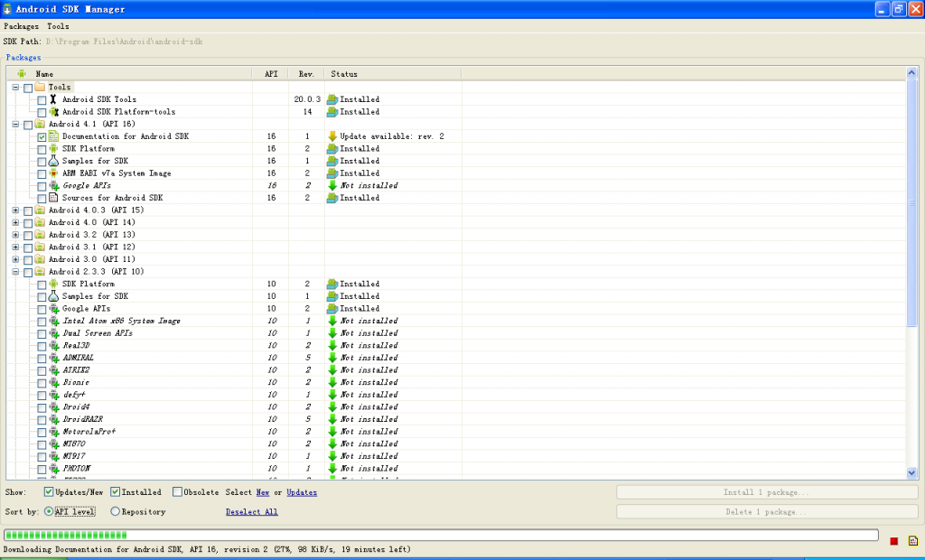
Task: Click the ADMIRAL add-on icon
Action: tap(53, 358)
